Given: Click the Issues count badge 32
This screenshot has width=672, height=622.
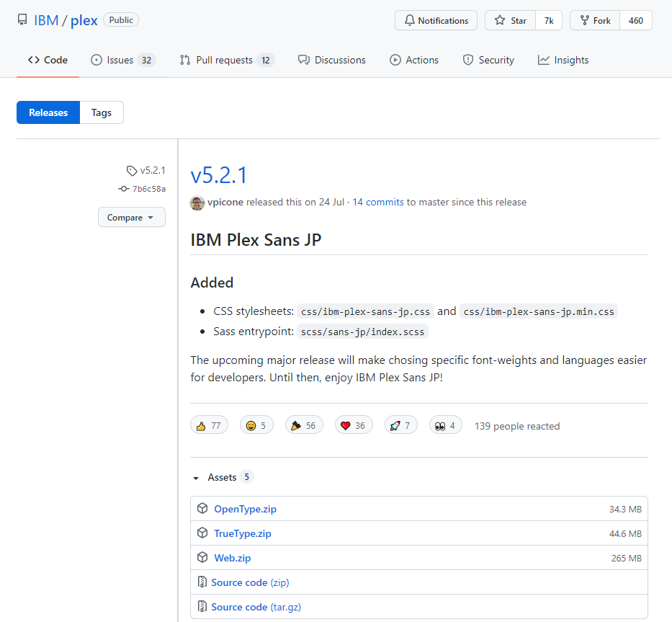Looking at the screenshot, I should coord(146,60).
